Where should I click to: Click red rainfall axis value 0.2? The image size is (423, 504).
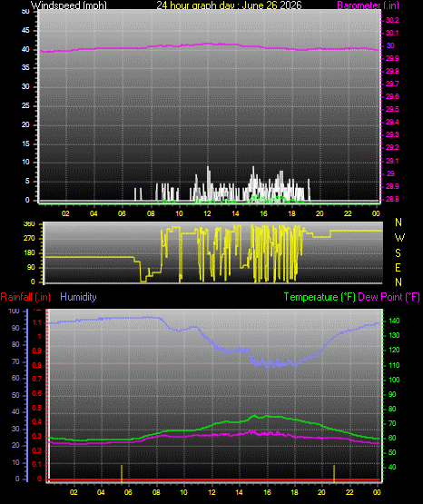[x=37, y=450]
